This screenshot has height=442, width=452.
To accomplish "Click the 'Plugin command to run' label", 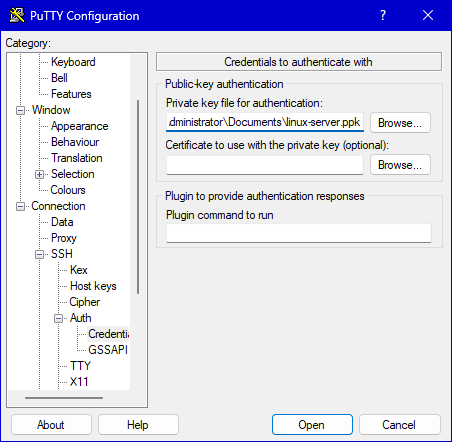I will point(220,215).
